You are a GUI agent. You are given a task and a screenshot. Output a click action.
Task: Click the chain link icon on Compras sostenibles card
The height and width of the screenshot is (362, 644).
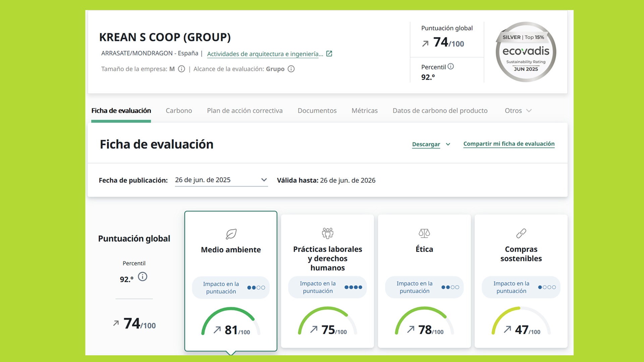tap(521, 233)
